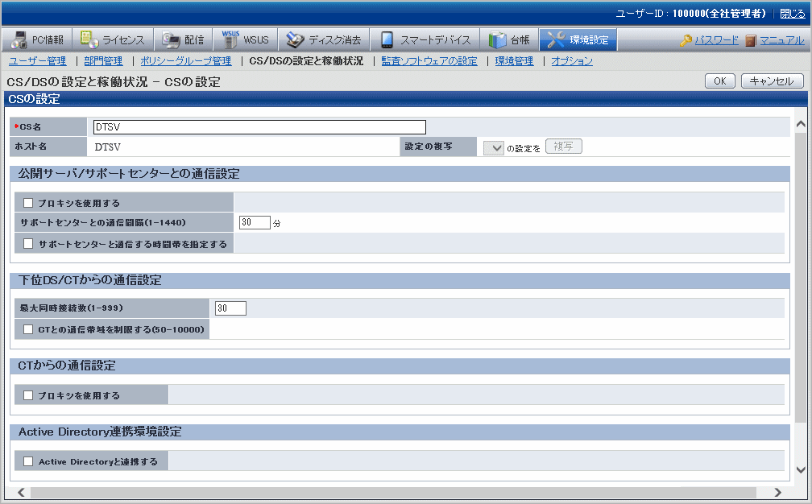Click the パスワード link
The width and height of the screenshot is (812, 504).
717,40
